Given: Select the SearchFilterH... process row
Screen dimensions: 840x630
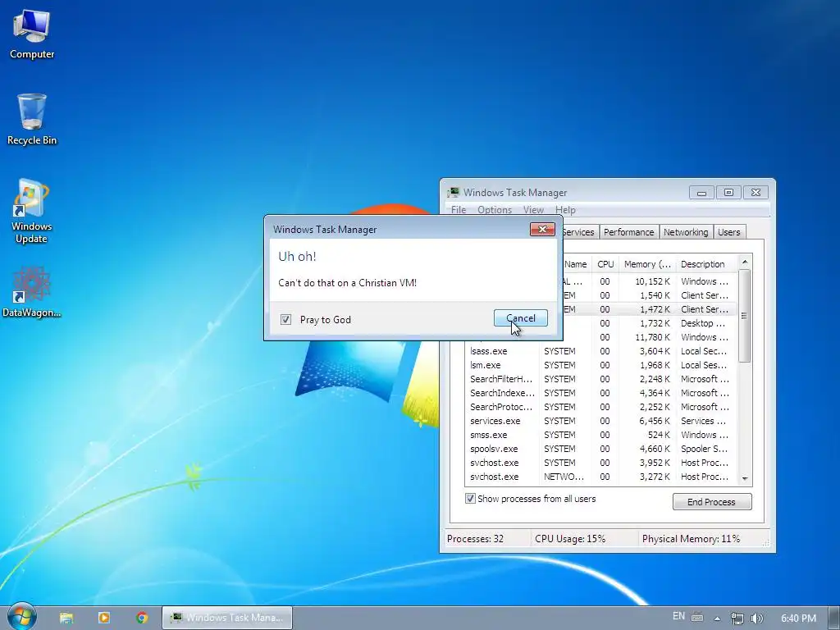Looking at the screenshot, I should point(600,379).
